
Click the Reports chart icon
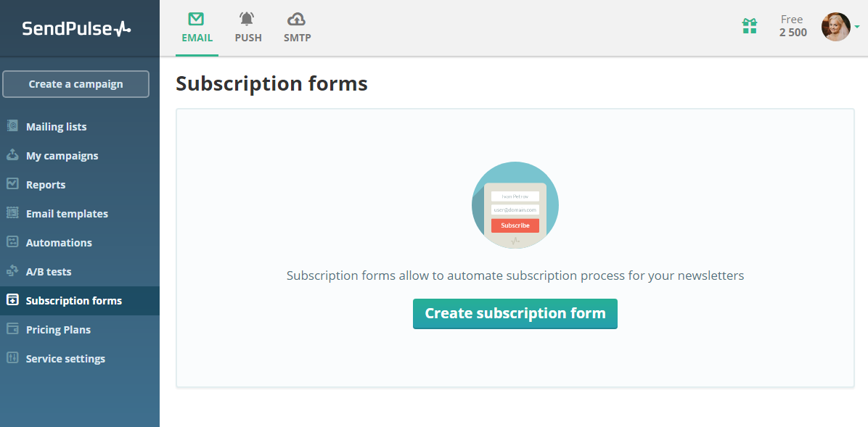pos(12,184)
